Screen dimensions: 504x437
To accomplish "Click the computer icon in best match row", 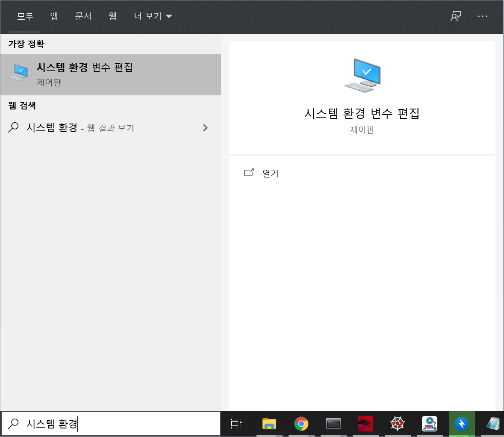I will tap(19, 72).
